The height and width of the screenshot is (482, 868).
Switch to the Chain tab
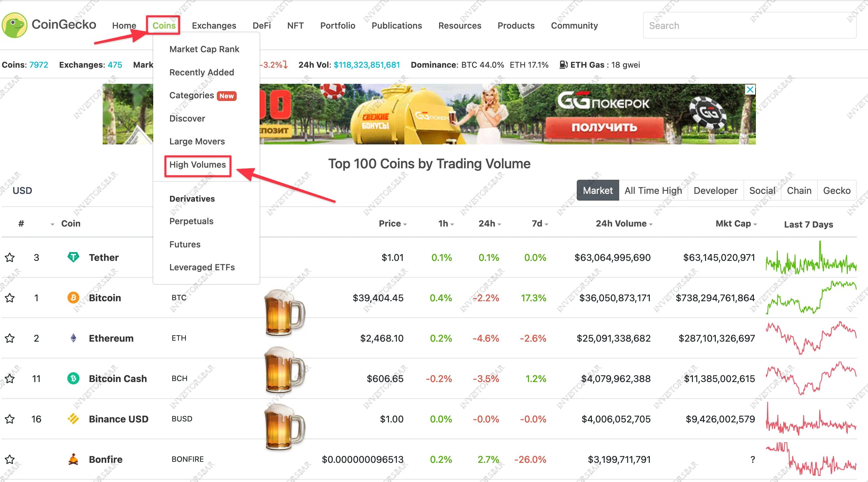coord(799,190)
